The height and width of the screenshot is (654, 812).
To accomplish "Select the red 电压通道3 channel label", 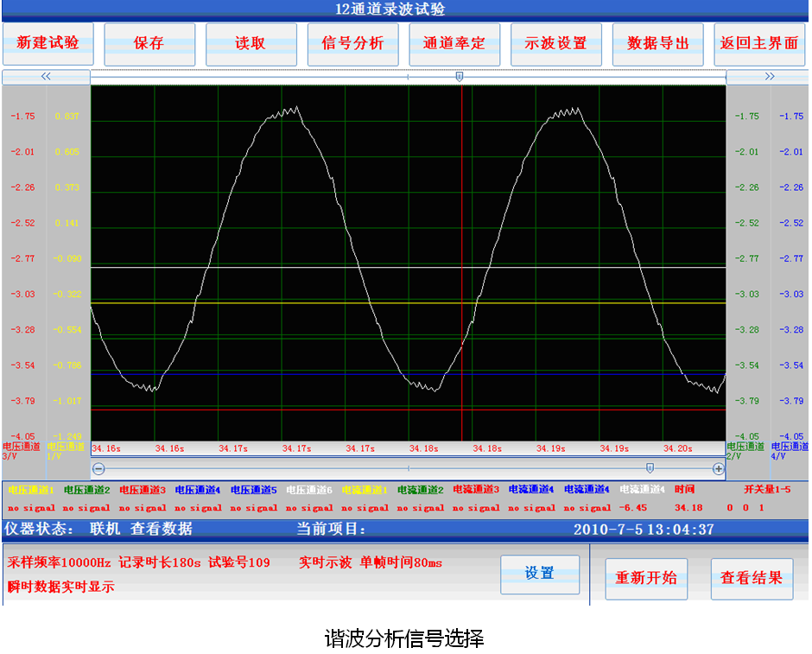I will [143, 490].
